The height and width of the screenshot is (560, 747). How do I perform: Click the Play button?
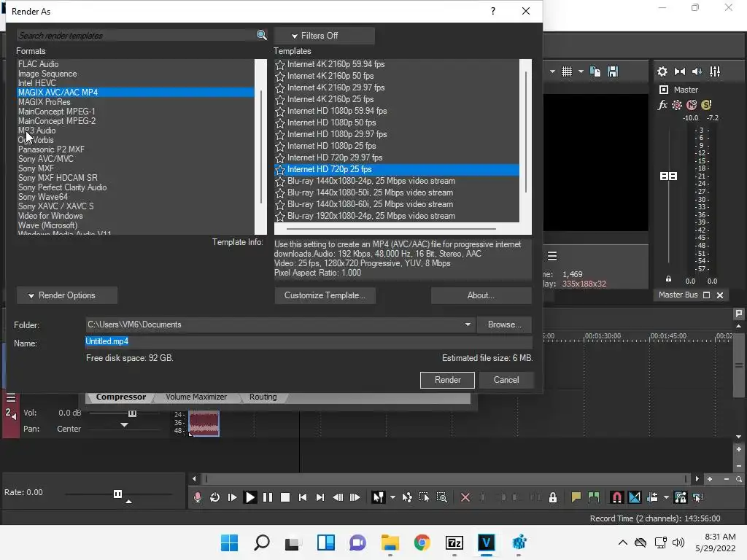pos(249,497)
